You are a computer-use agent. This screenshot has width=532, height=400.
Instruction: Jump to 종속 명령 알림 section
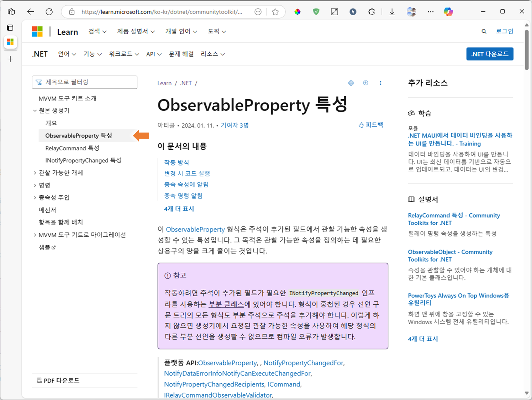coord(183,196)
